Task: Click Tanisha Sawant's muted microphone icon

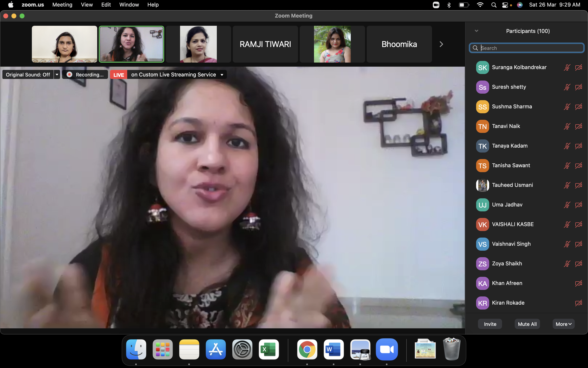Action: point(567,166)
